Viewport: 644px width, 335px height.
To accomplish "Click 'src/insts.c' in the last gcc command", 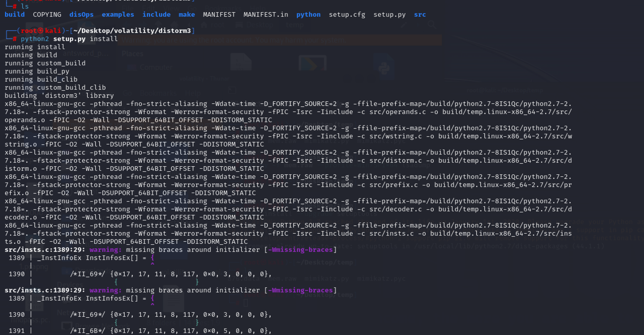I will (391, 234).
